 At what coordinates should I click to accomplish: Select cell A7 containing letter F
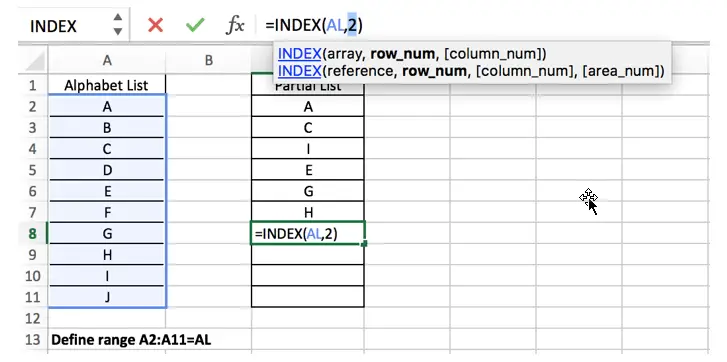pyautogui.click(x=107, y=212)
